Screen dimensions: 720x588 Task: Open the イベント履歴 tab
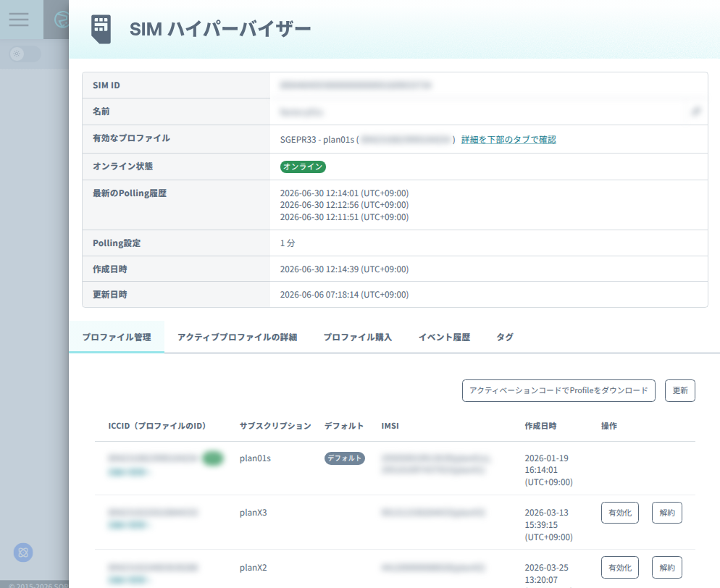444,337
